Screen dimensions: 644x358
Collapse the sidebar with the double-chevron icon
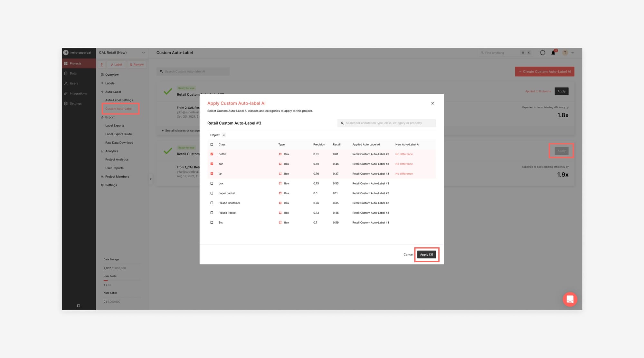tap(150, 179)
